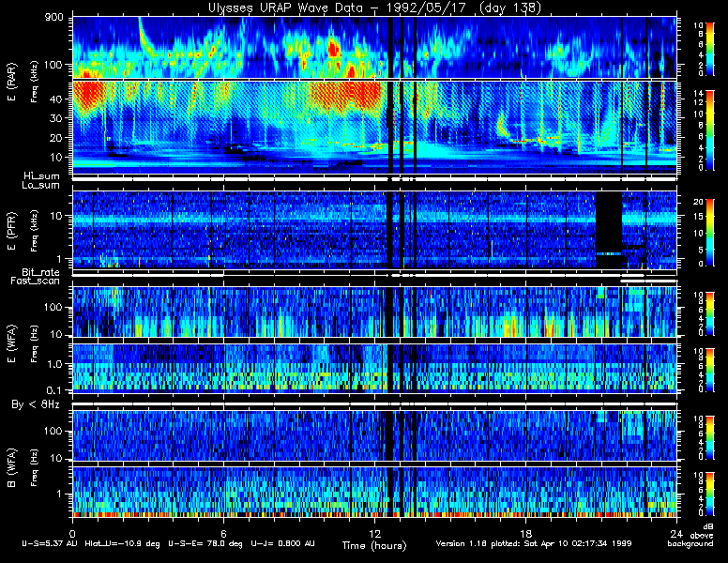This screenshot has width=728, height=563.
Task: Click the 12 hour tick on time axis
Action: point(374,533)
